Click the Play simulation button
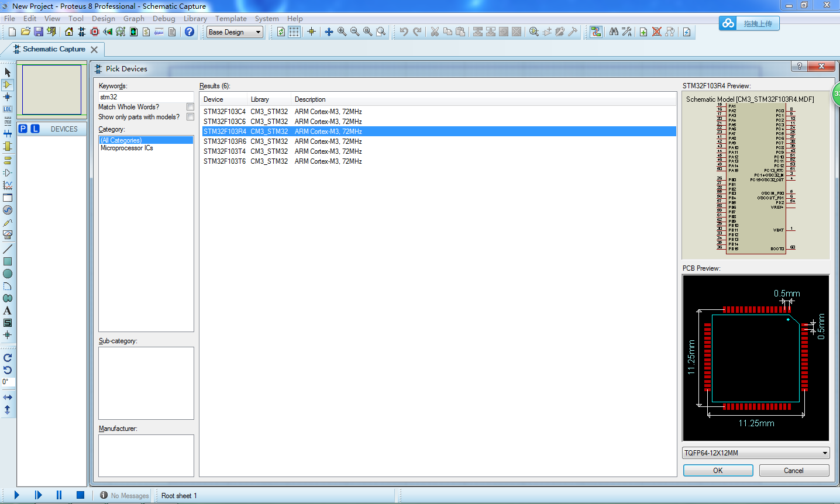Viewport: 840px width, 504px height. pyautogui.click(x=16, y=495)
